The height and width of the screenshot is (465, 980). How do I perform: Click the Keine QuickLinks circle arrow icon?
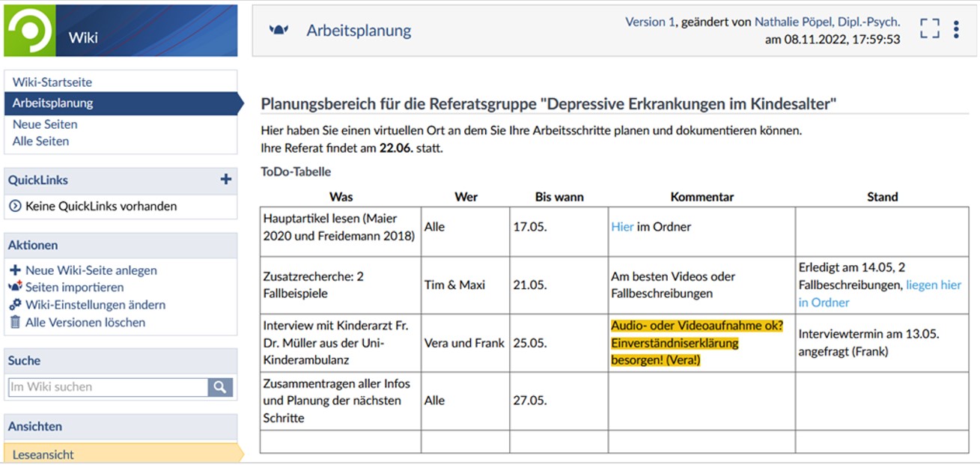click(x=15, y=206)
